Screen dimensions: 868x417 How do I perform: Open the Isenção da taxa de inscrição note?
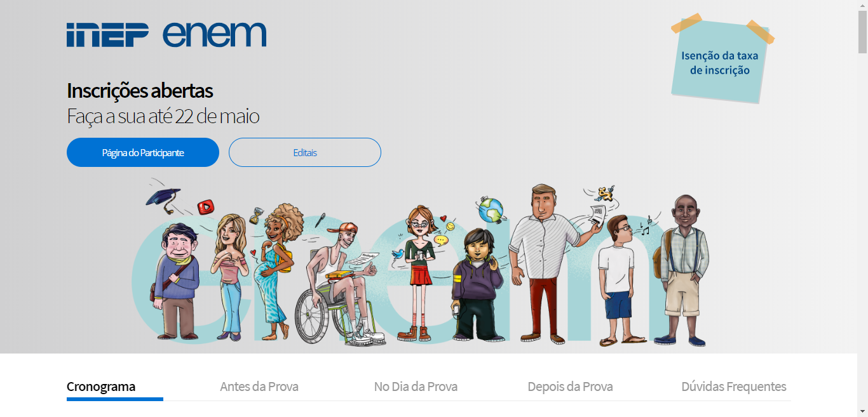pos(720,62)
